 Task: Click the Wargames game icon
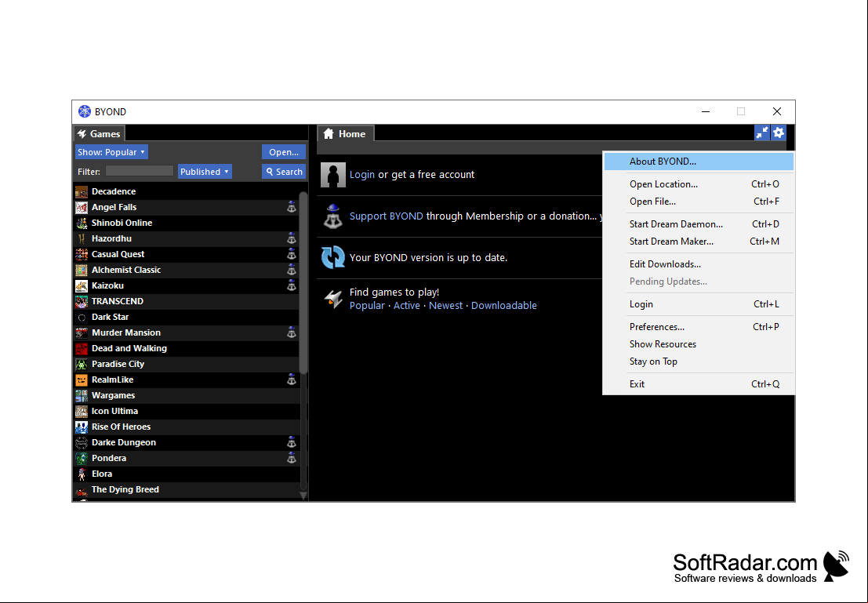[82, 396]
